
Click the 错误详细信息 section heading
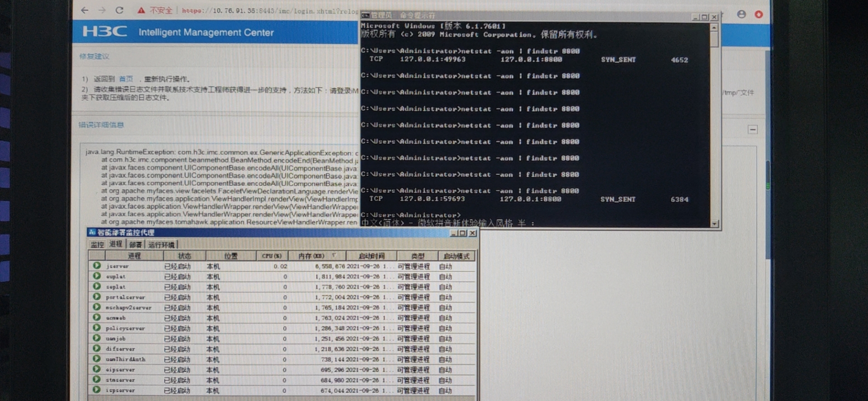pos(101,124)
